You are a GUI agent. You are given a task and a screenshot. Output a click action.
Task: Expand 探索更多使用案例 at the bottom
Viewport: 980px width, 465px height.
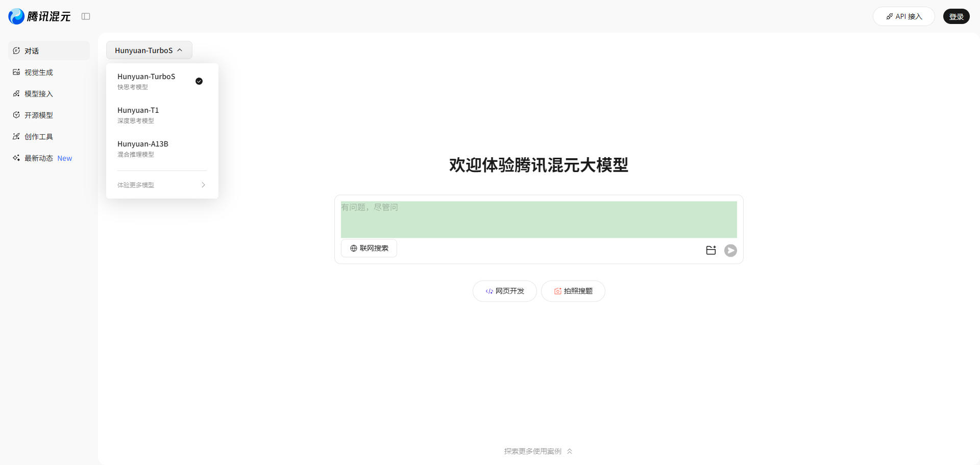click(538, 451)
